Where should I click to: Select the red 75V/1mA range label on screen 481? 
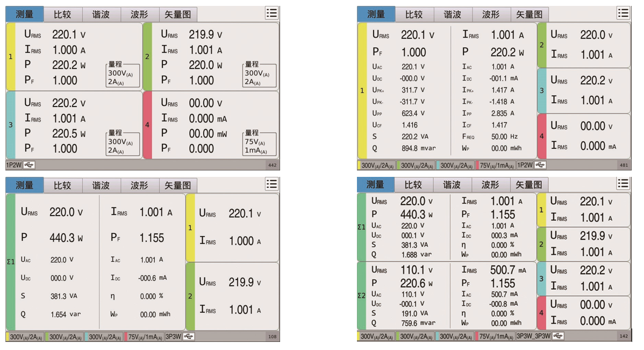(496, 166)
